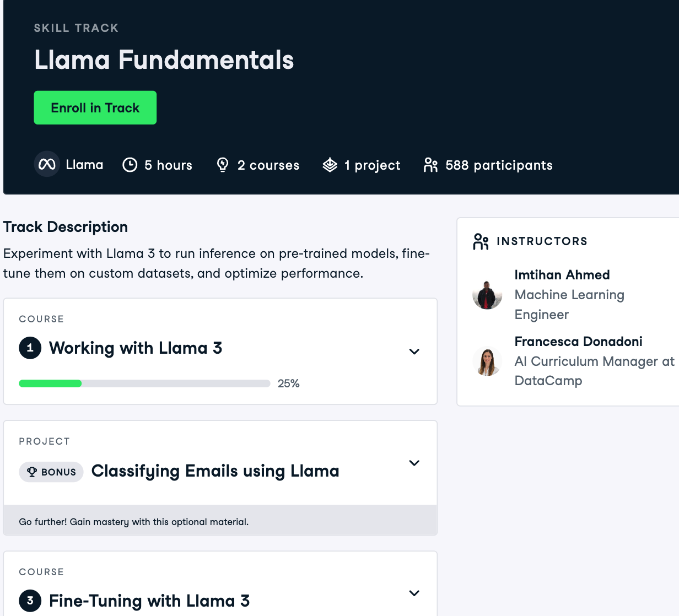
Task: Click the 'Llama' technology label text
Action: tap(84, 165)
